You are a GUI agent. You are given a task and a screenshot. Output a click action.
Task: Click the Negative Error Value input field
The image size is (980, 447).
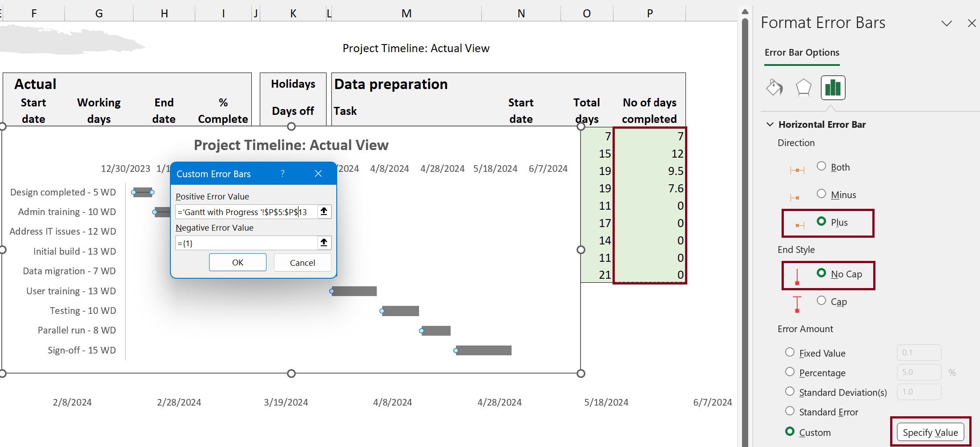(246, 243)
